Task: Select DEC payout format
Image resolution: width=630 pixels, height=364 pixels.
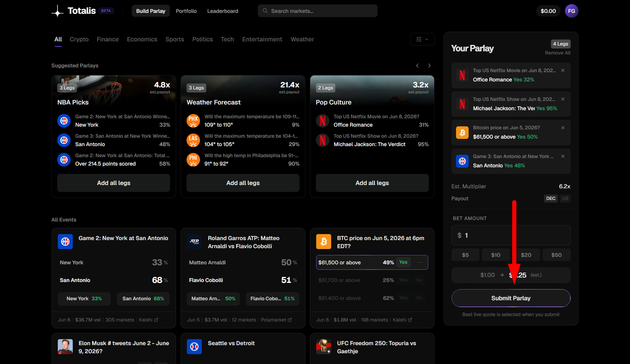Action: pos(551,198)
